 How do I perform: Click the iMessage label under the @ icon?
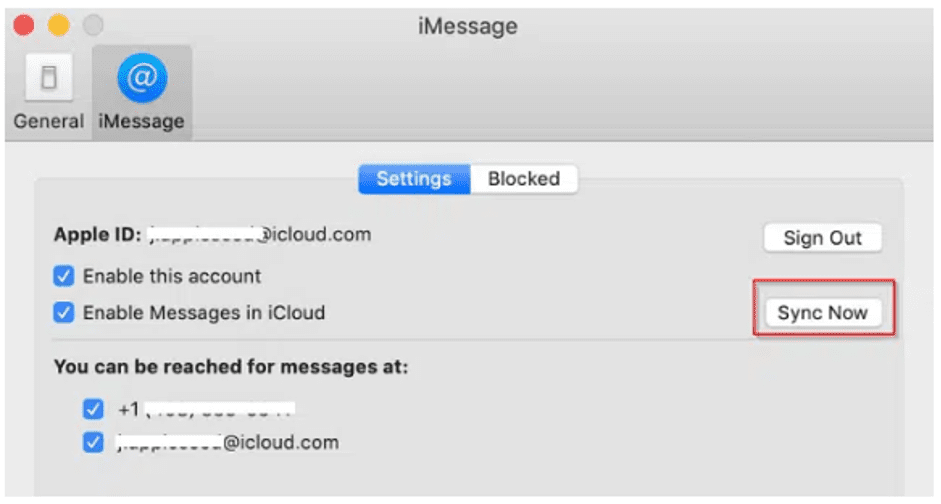(142, 121)
